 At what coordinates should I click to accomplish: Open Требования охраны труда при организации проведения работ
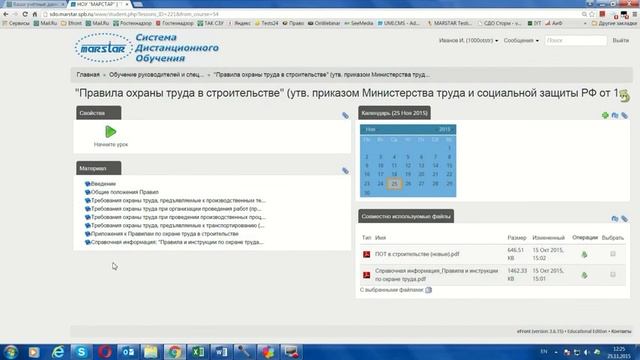pyautogui.click(x=176, y=209)
